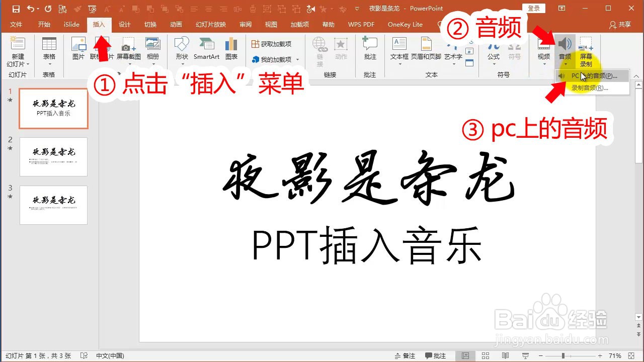The image size is (644, 362).
Task: Click the Save icon in quick access toolbar
Action: tap(16, 9)
